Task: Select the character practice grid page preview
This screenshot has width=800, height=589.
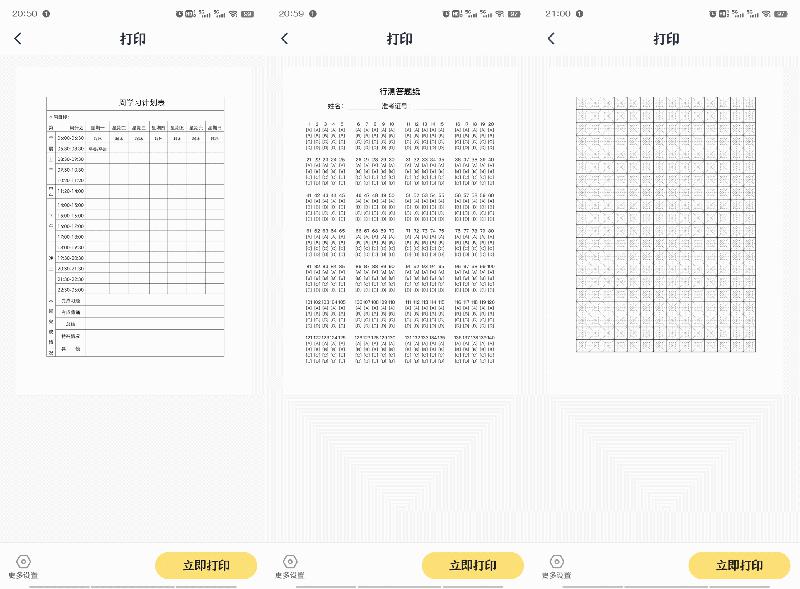Action: (x=666, y=225)
